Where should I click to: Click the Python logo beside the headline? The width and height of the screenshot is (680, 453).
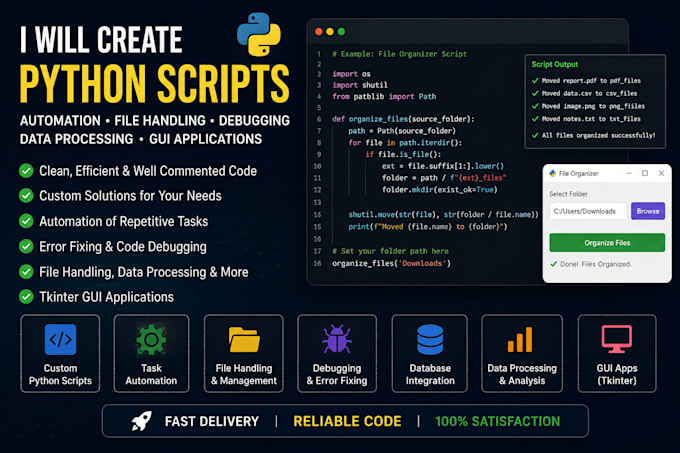click(259, 34)
